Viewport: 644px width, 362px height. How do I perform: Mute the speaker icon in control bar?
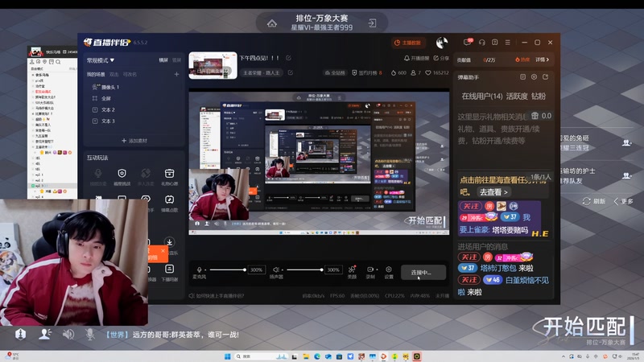276,269
